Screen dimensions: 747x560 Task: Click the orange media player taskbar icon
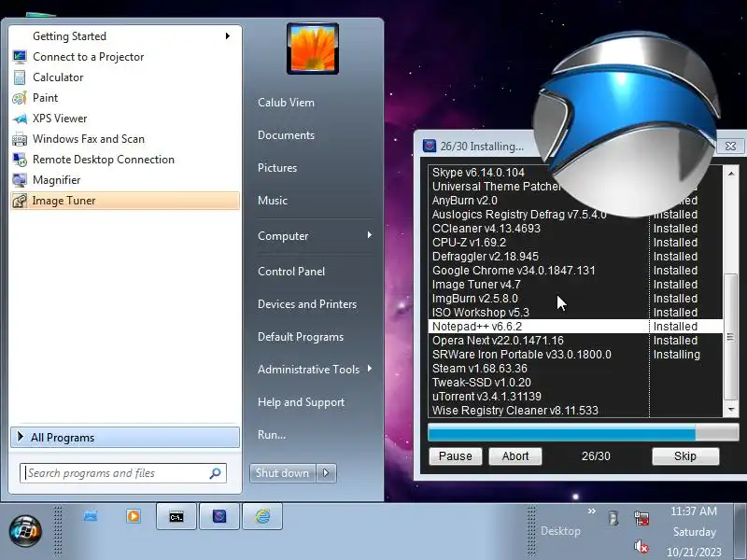point(134,516)
